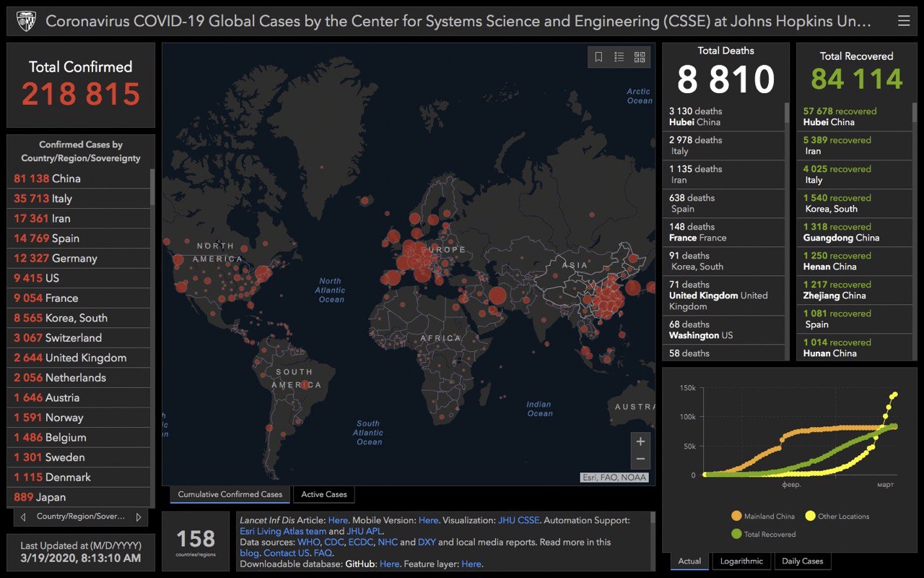Open the FAQ link
Image resolution: width=924 pixels, height=578 pixels.
(x=323, y=553)
